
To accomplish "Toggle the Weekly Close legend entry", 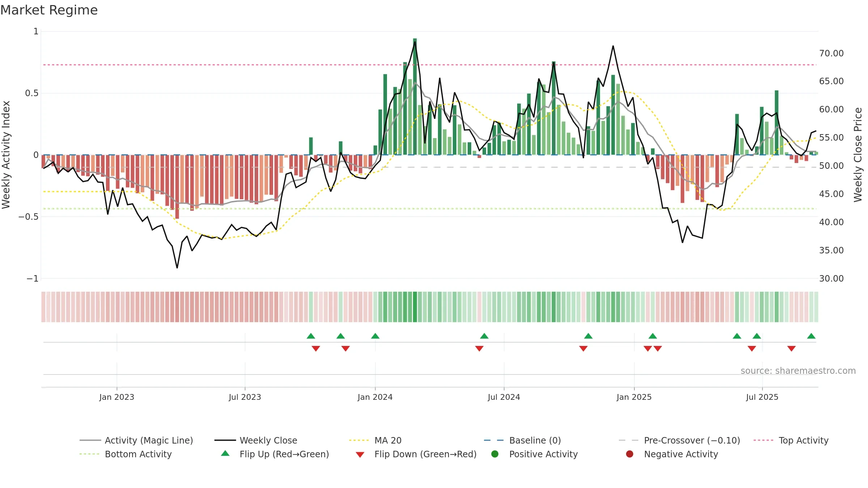I will point(256,440).
